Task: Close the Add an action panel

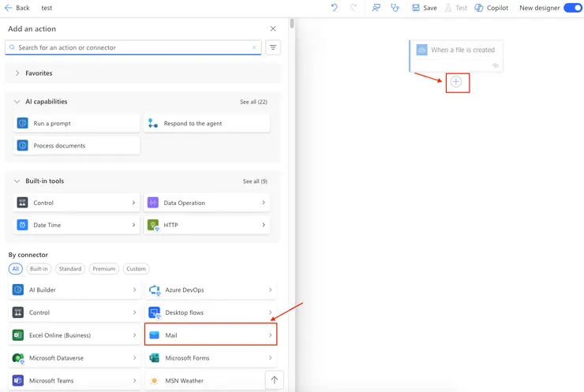Action: coord(273,28)
